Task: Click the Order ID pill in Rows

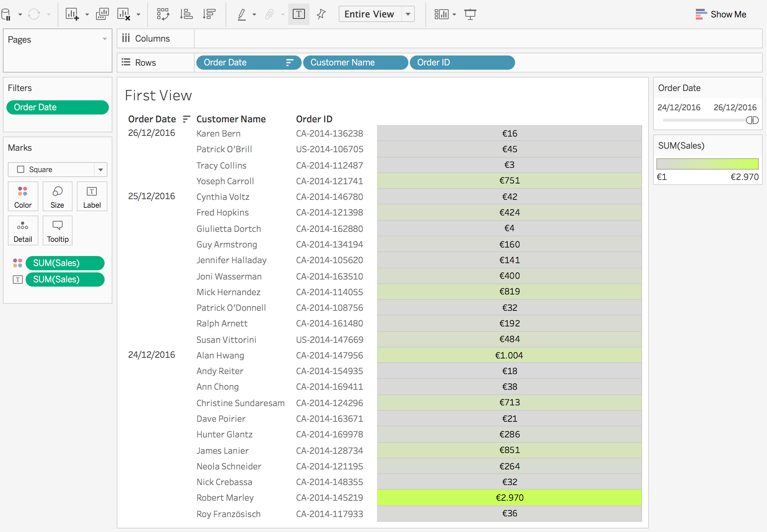Action: point(462,63)
